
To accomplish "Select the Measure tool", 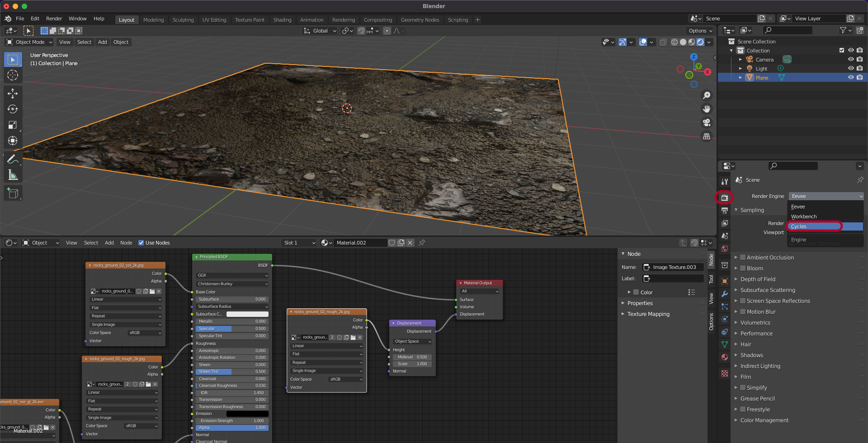I will pyautogui.click(x=13, y=175).
